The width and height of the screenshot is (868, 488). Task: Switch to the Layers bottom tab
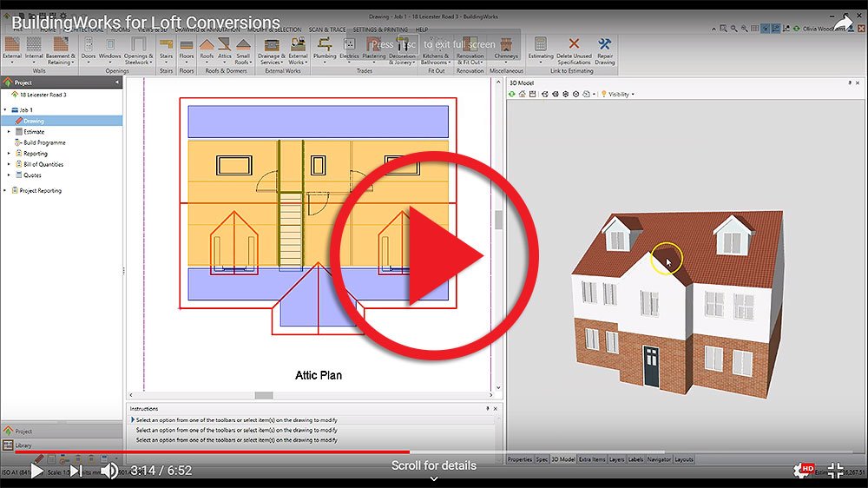[x=616, y=459]
